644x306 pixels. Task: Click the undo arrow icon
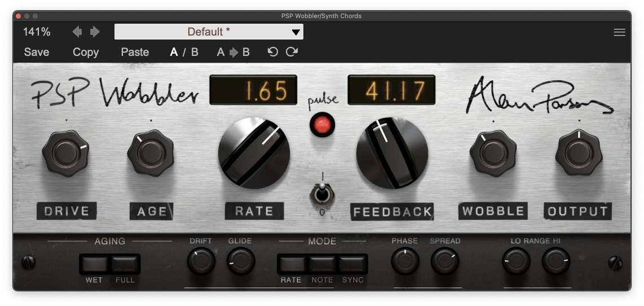tap(273, 52)
